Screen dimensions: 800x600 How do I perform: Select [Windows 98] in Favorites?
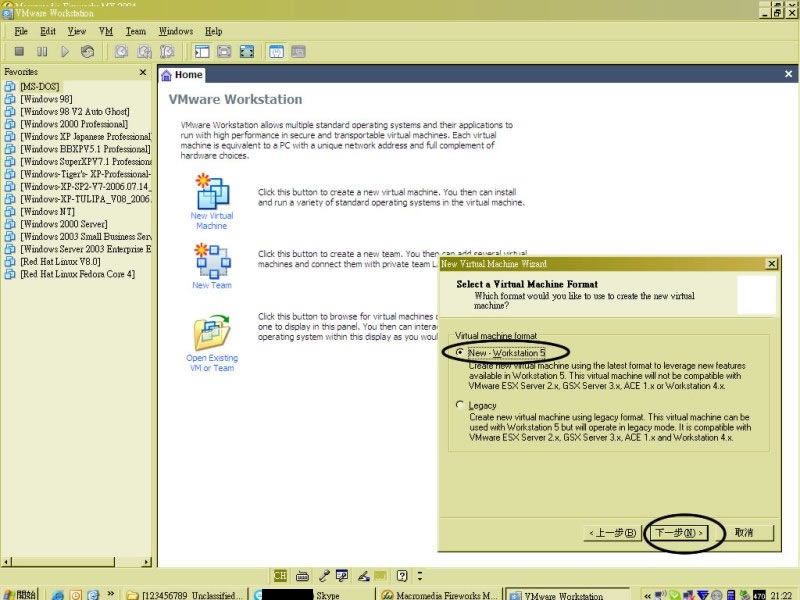pos(46,99)
